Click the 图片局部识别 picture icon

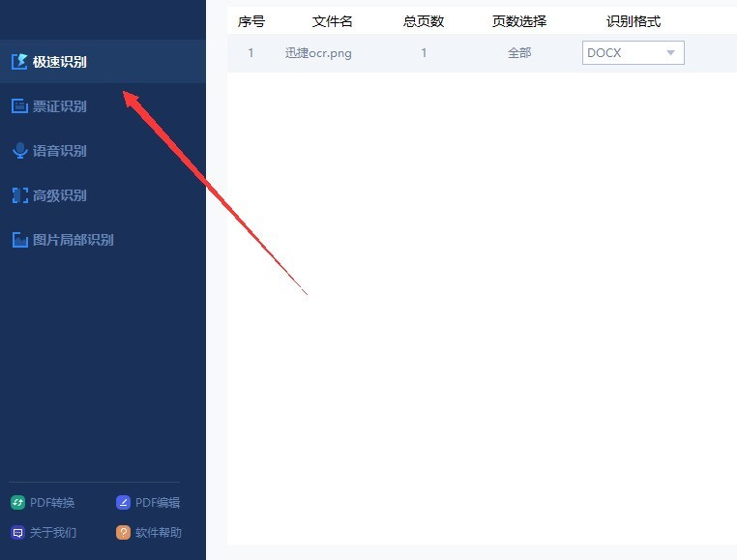pos(19,240)
